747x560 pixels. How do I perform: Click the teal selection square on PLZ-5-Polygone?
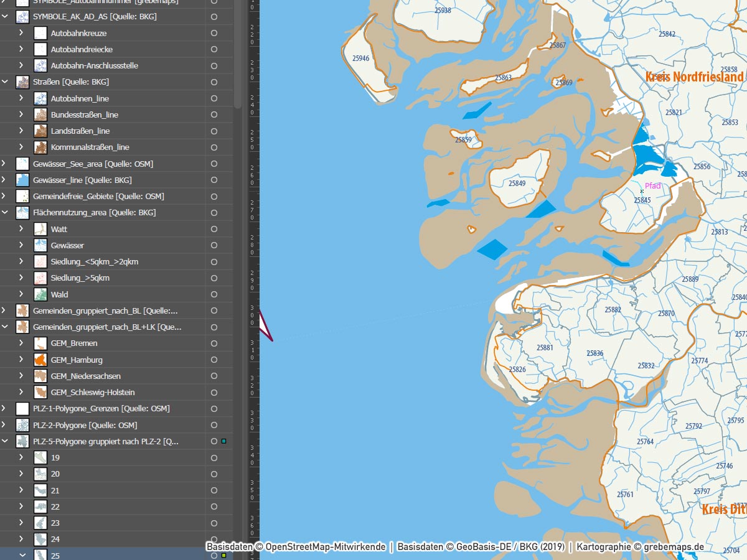coord(223,441)
